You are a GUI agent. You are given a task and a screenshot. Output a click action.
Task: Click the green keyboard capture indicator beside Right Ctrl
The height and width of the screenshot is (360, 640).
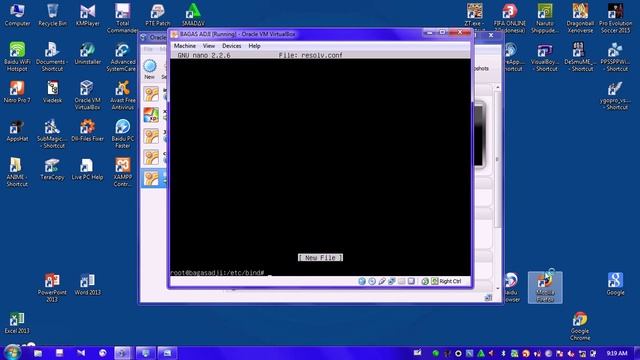(x=435, y=281)
